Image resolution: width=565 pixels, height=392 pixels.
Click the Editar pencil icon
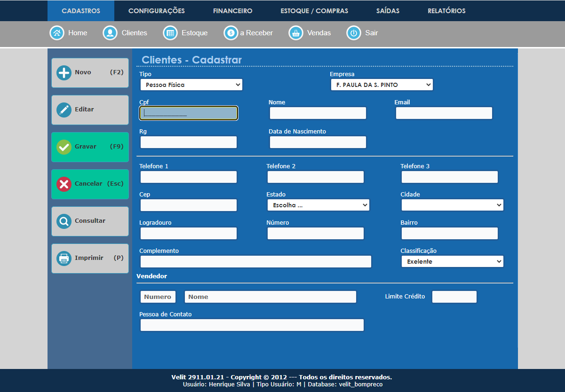point(64,110)
